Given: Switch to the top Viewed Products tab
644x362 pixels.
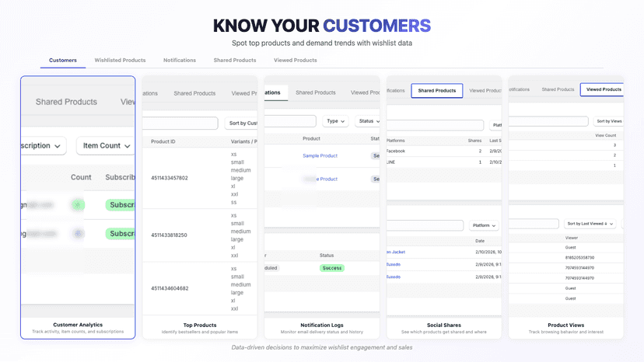Looking at the screenshot, I should pos(296,61).
